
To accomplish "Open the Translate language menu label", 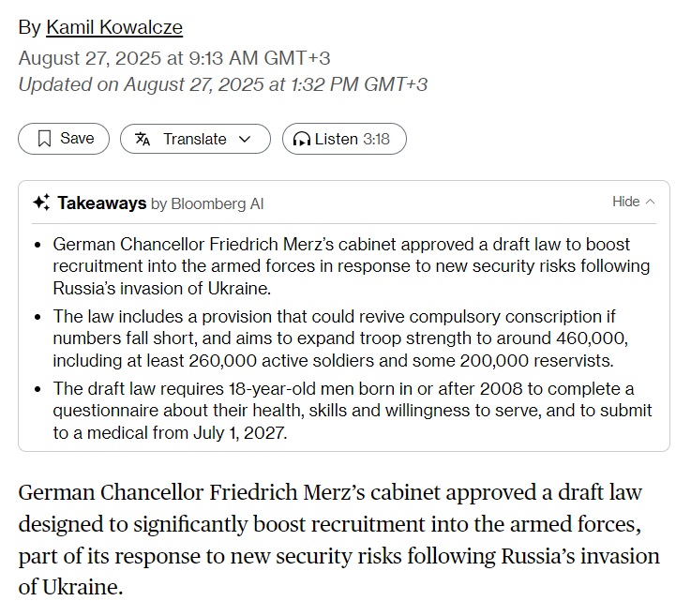I will coord(195,140).
